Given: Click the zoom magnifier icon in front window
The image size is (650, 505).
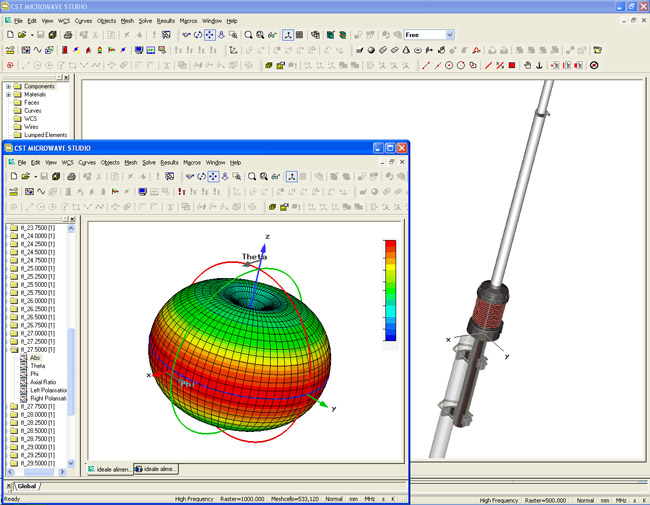Looking at the screenshot, I should click(x=252, y=176).
